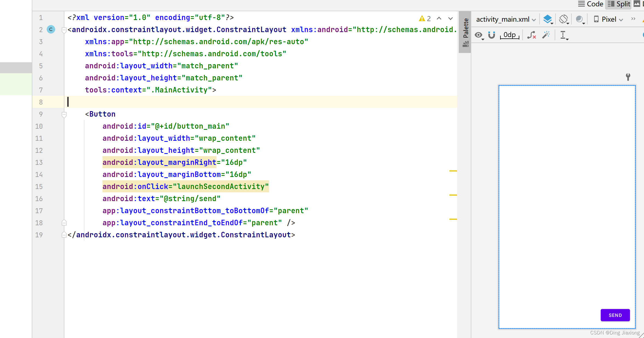Open the design surface layers selector
This screenshot has width=644, height=338.
point(548,19)
